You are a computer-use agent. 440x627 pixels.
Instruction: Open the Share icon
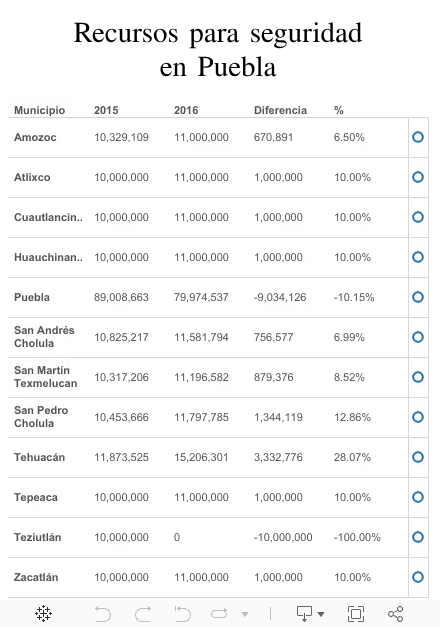[396, 614]
